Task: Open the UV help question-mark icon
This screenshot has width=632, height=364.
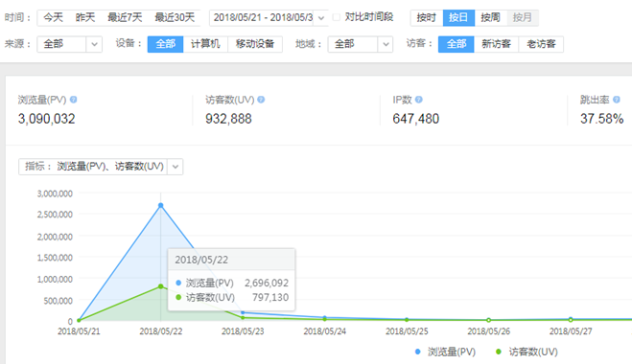Action: coord(261,100)
